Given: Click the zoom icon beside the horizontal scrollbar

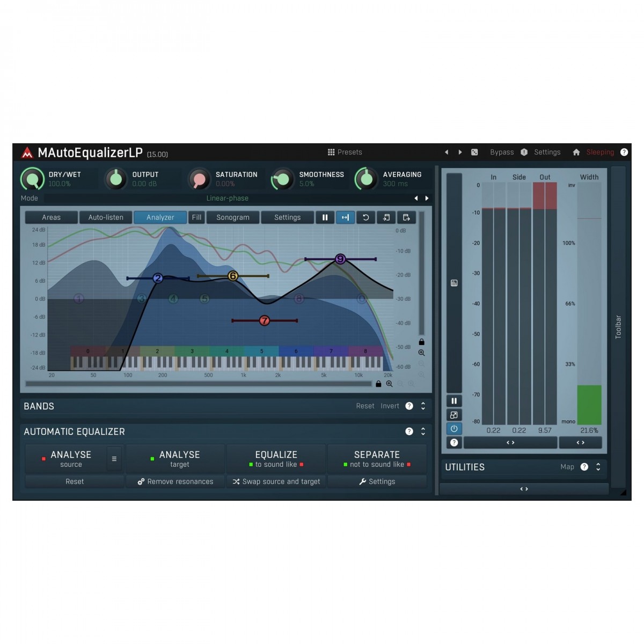Looking at the screenshot, I should 390,384.
